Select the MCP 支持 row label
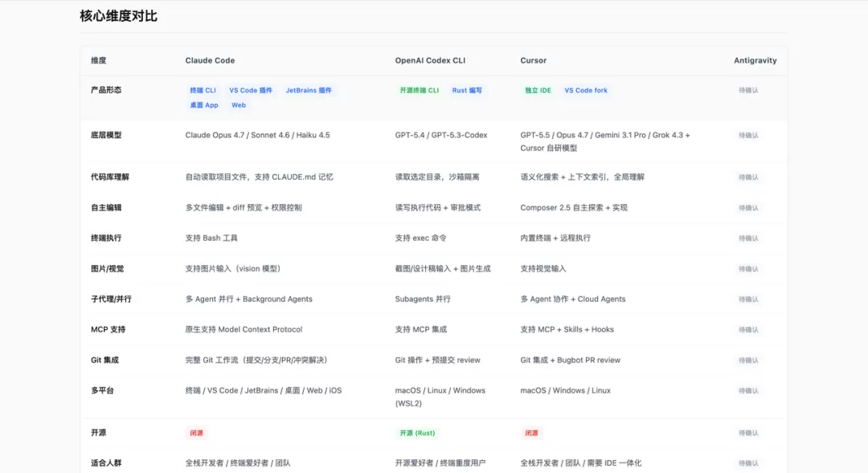This screenshot has width=868, height=473. (x=108, y=330)
